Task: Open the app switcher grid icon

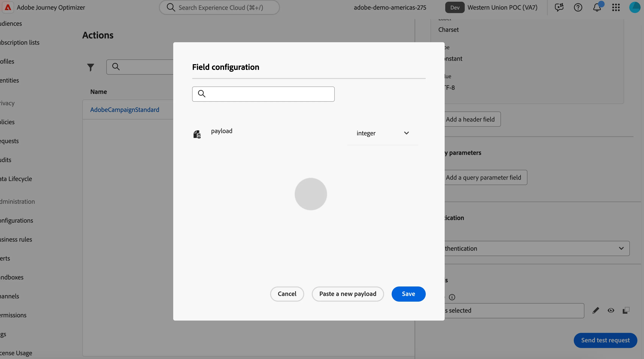Action: tap(616, 7)
